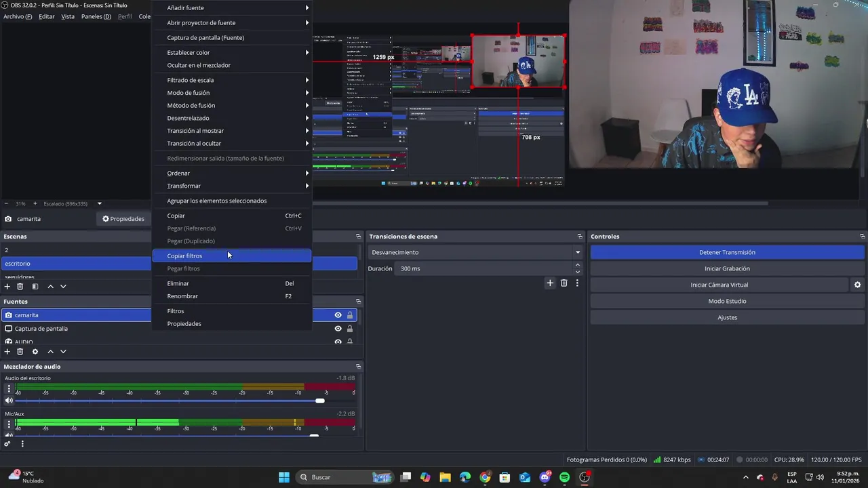
Task: Select Renombrar in context menu
Action: pos(231,296)
